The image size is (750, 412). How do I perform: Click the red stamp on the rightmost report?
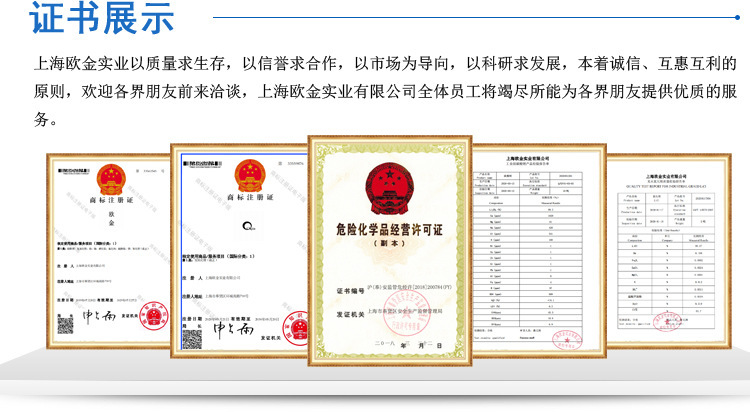[667, 321]
